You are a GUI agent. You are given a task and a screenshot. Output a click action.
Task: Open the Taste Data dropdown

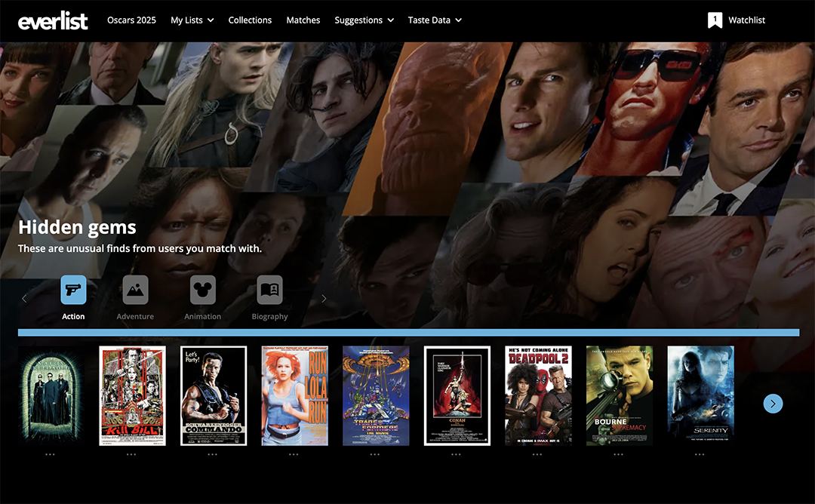click(435, 20)
